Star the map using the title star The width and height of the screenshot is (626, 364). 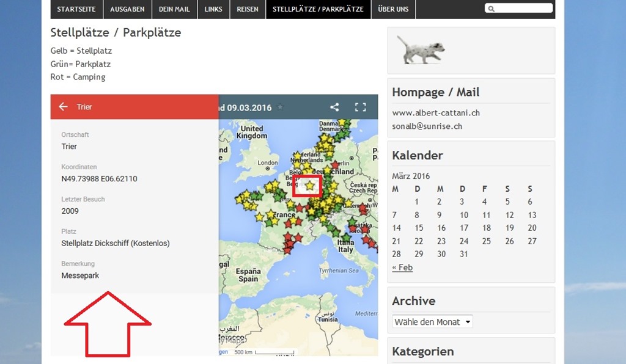point(281,107)
